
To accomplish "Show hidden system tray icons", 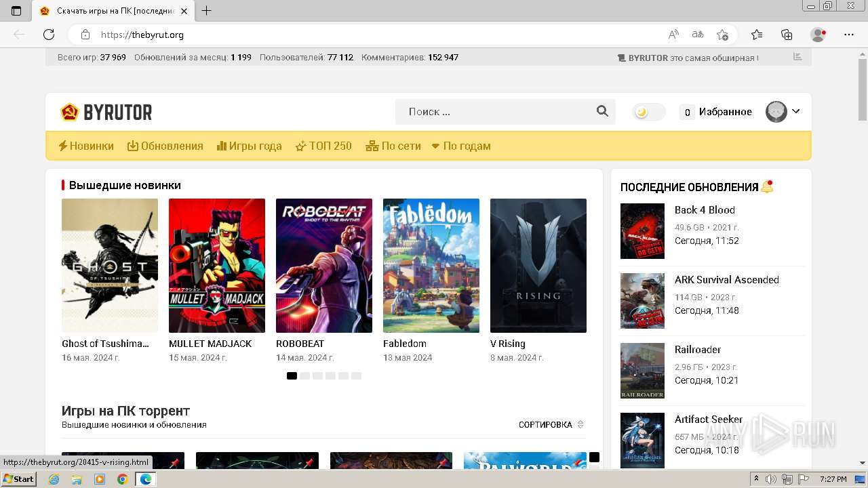I will [757, 479].
